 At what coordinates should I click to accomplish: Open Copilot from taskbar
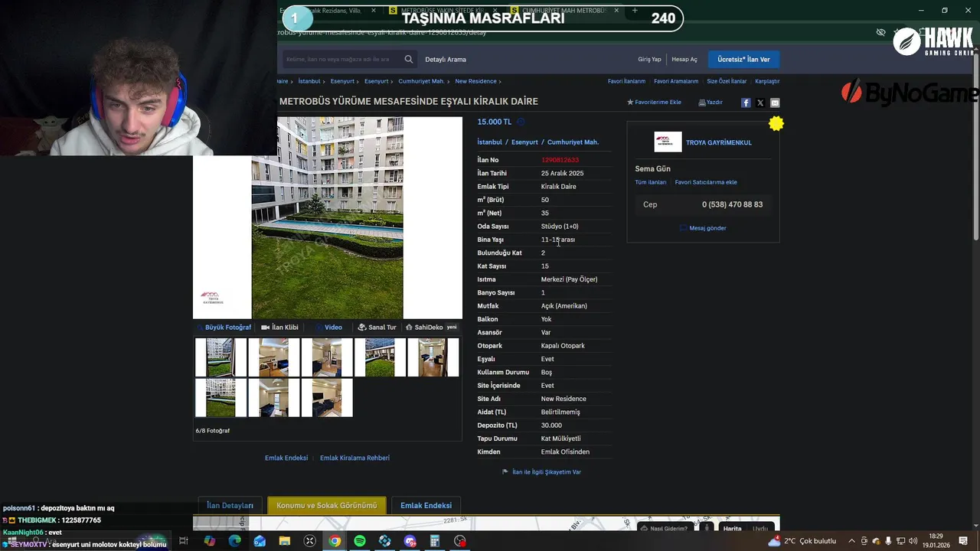click(x=210, y=541)
